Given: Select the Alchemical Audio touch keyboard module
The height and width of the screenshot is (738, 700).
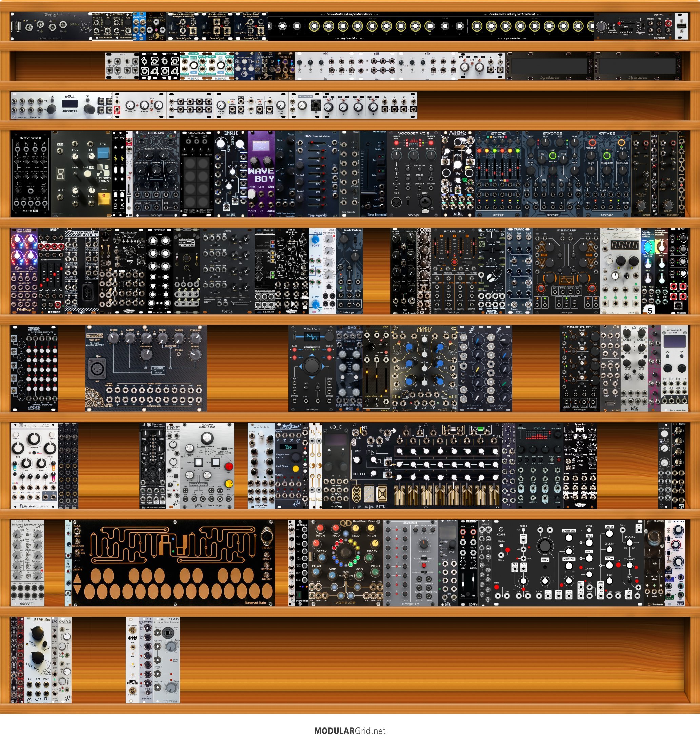Looking at the screenshot, I should (173, 563).
